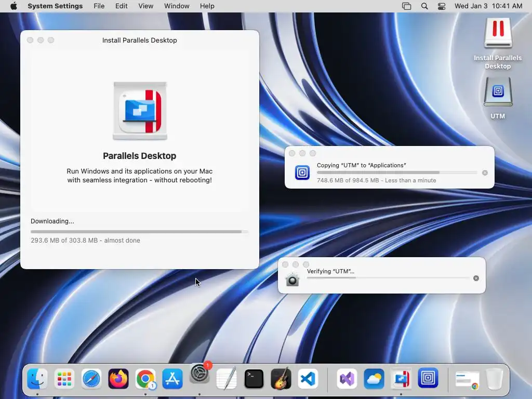Open GarageBand in the Dock
The image size is (532, 399).
(x=281, y=378)
